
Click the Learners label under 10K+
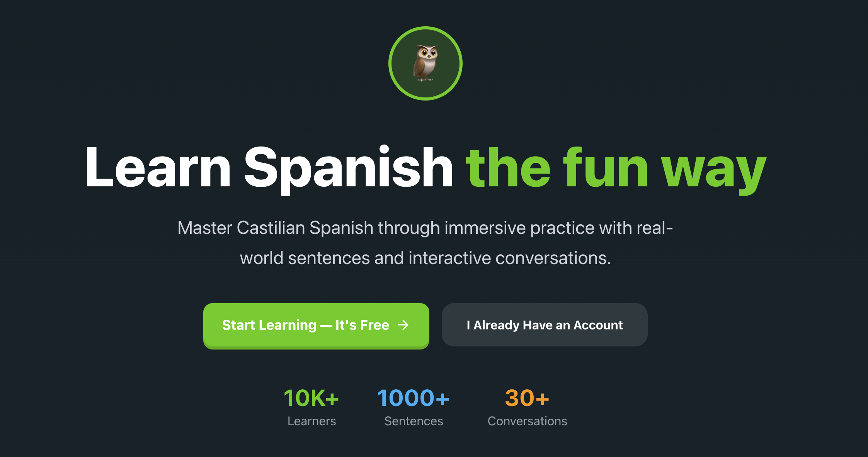tap(311, 421)
